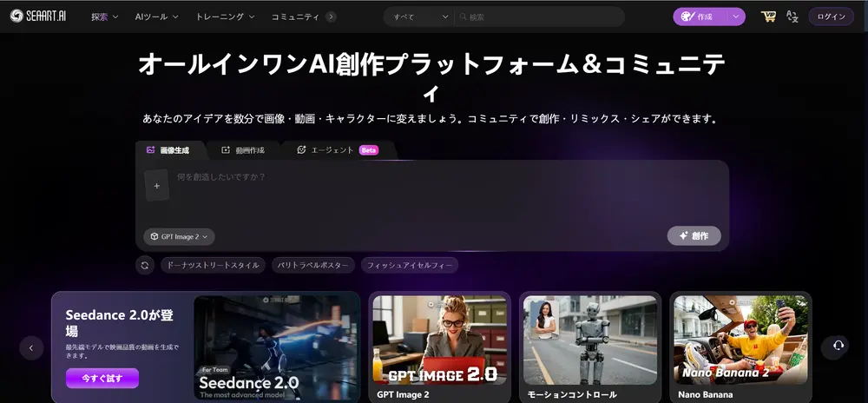
Task: Click the モーションコントロール card label
Action: point(572,394)
